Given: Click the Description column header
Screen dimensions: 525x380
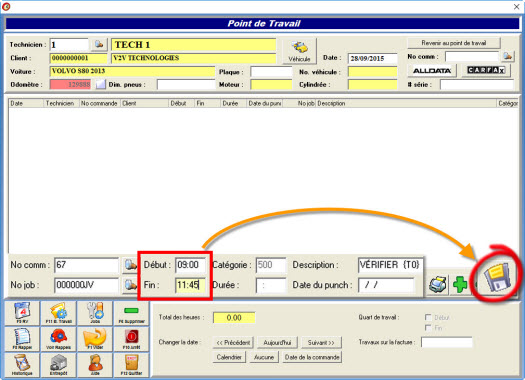Looking at the screenshot, I should (x=406, y=103).
